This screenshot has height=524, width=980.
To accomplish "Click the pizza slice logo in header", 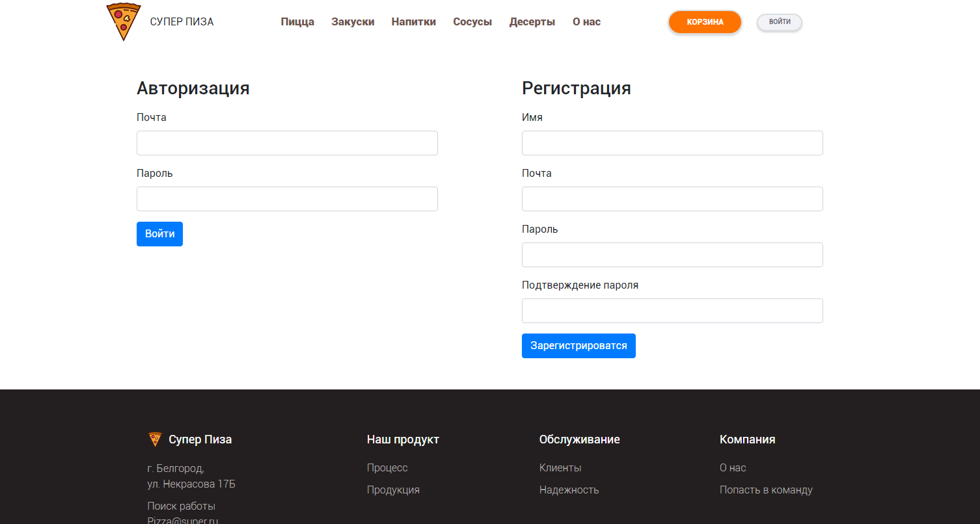I will click(x=123, y=21).
